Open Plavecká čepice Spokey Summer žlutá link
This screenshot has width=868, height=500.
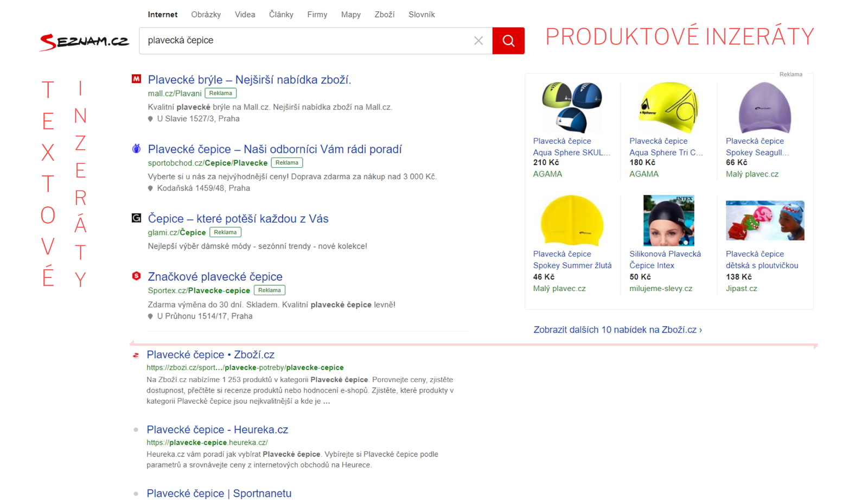(x=572, y=260)
